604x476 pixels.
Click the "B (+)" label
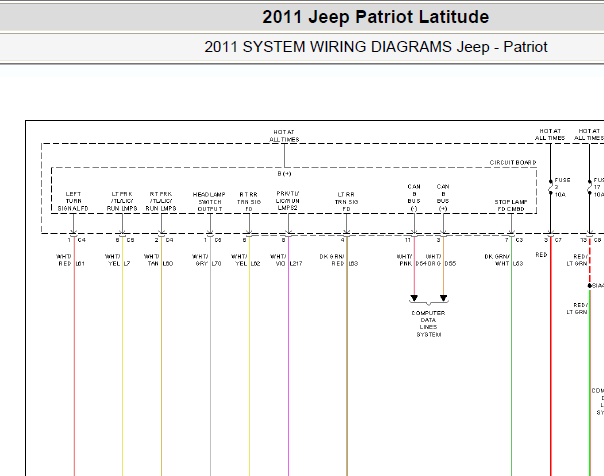284,174
